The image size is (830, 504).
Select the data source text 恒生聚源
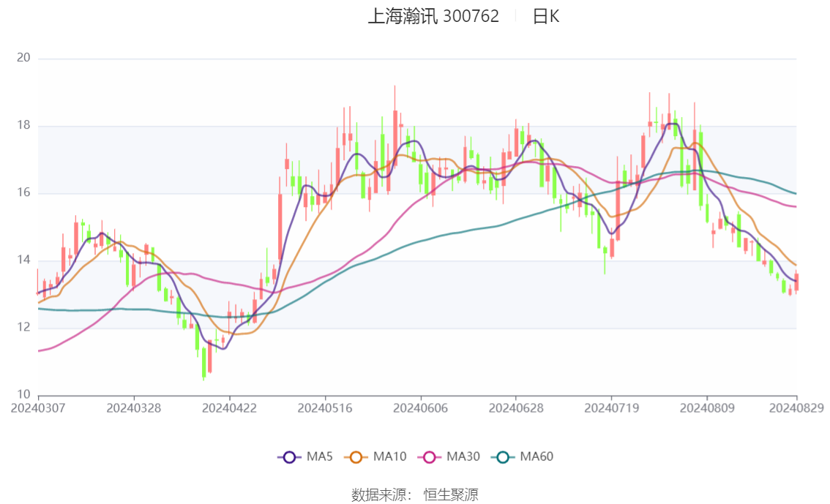point(451,495)
